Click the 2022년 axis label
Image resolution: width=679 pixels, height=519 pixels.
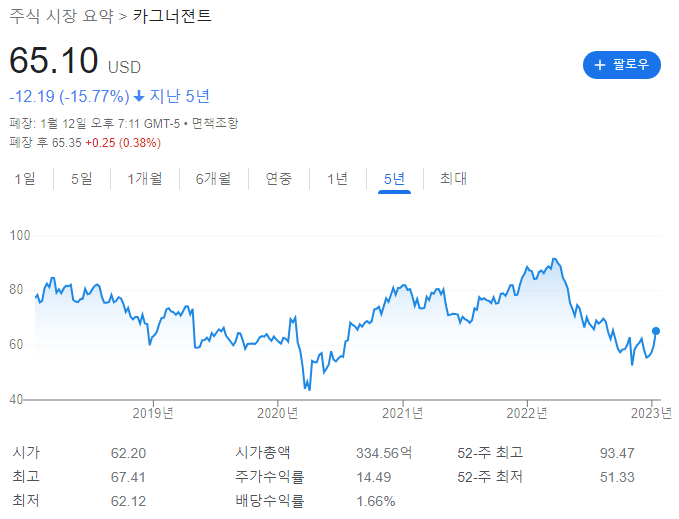coord(527,413)
